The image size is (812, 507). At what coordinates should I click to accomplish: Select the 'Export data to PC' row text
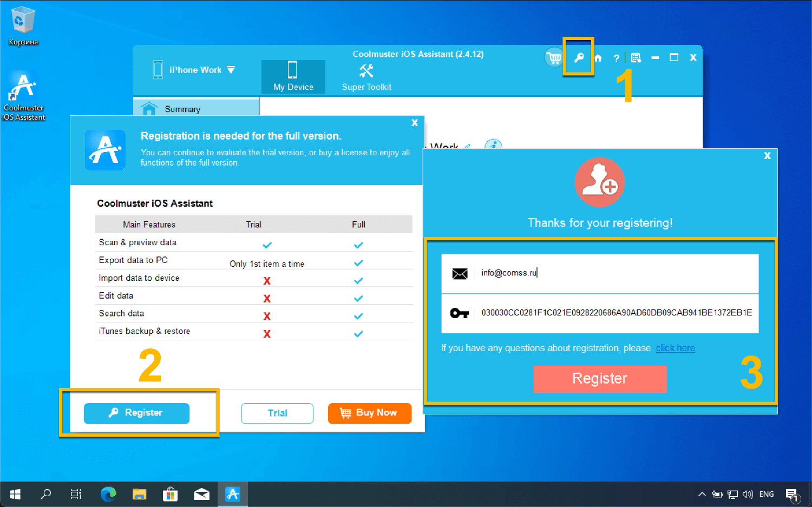click(x=133, y=260)
